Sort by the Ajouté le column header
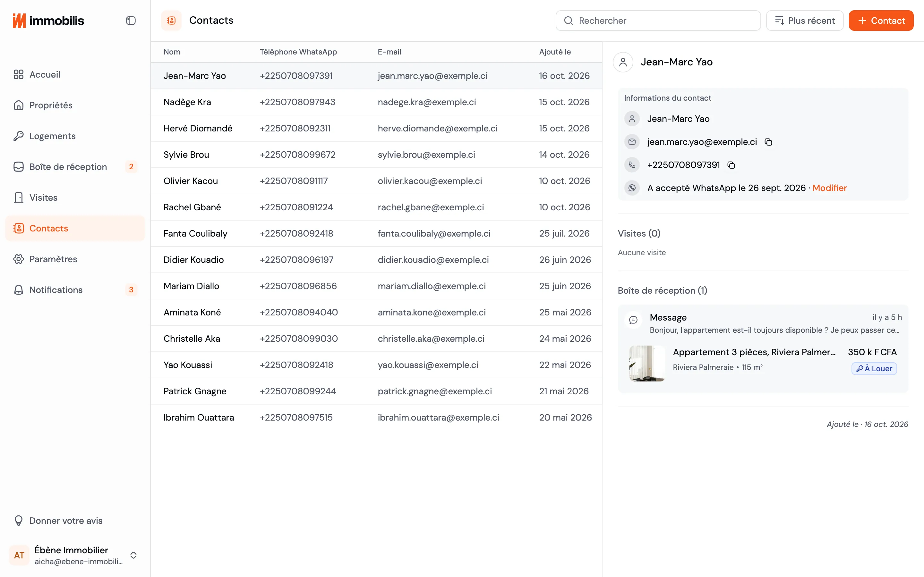Viewport: 924px width, 577px height. click(x=555, y=52)
